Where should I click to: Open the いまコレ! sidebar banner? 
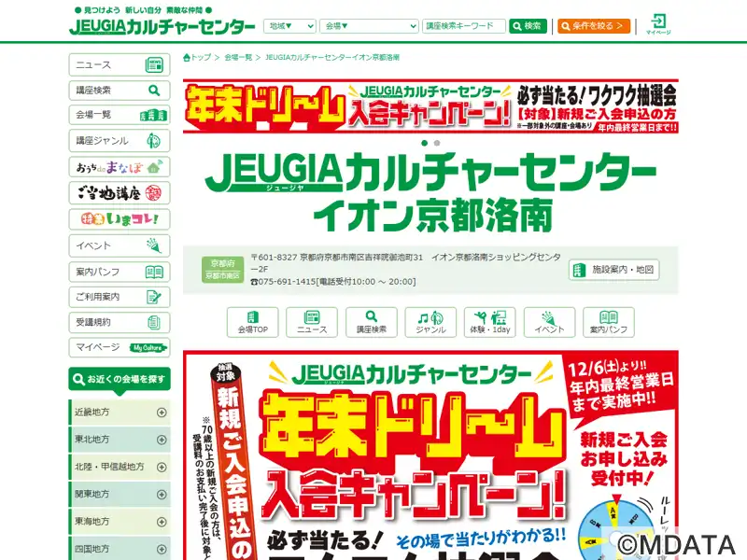click(120, 219)
